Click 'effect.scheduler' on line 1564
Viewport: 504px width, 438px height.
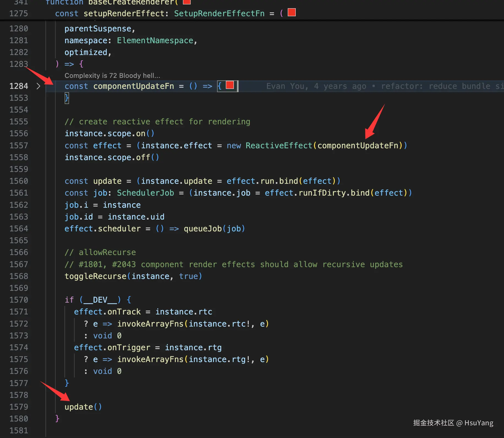pyautogui.click(x=103, y=229)
